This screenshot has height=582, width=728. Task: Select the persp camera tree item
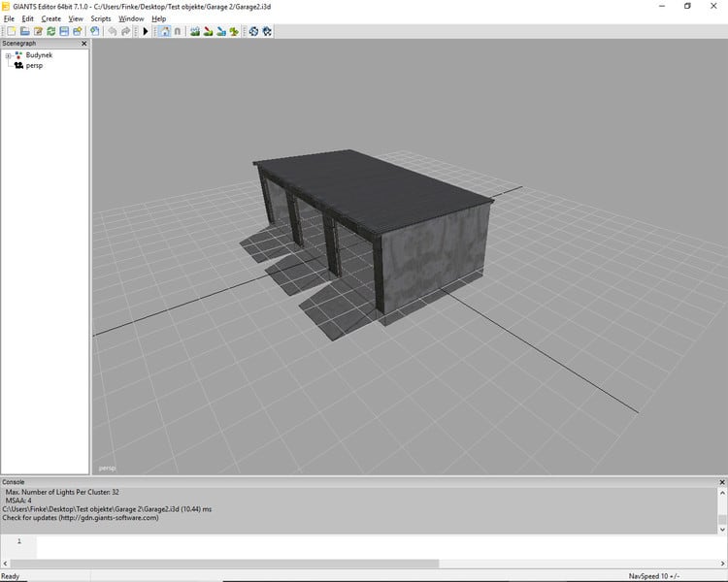(x=34, y=66)
